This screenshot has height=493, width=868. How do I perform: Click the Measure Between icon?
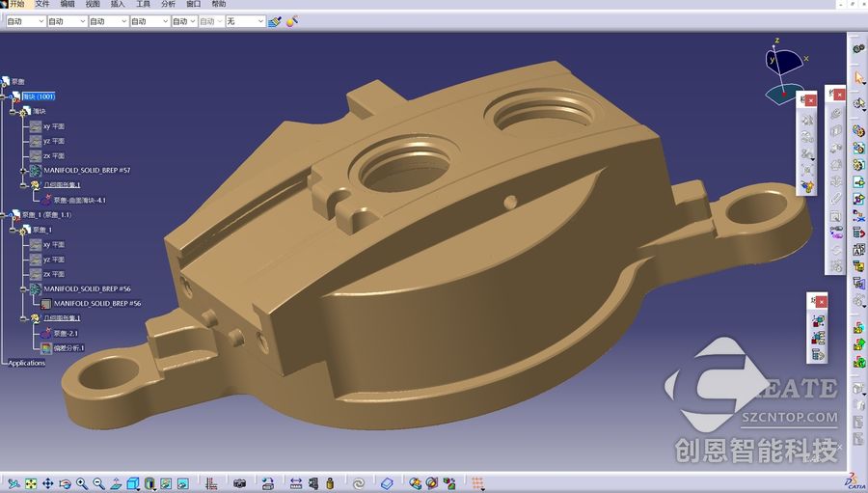[x=296, y=483]
